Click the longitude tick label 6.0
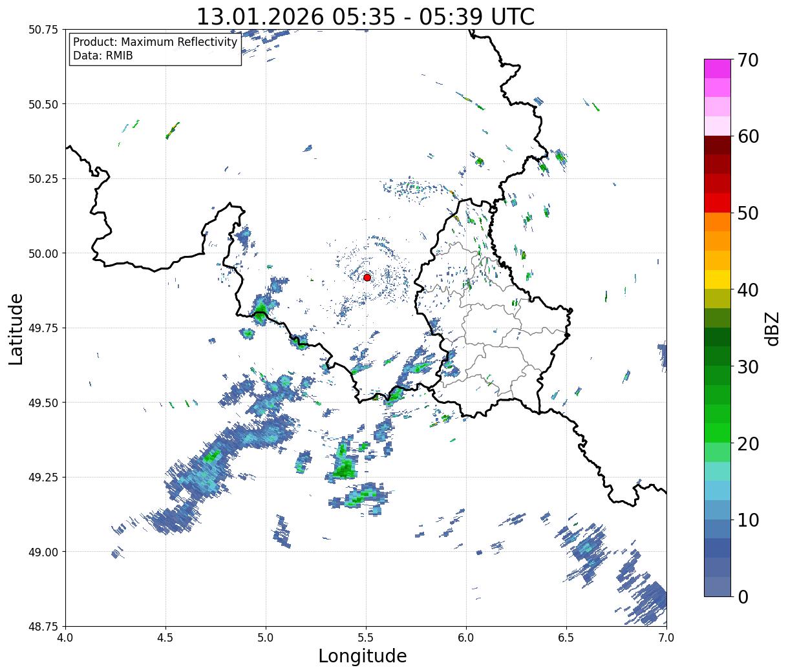 [x=466, y=637]
